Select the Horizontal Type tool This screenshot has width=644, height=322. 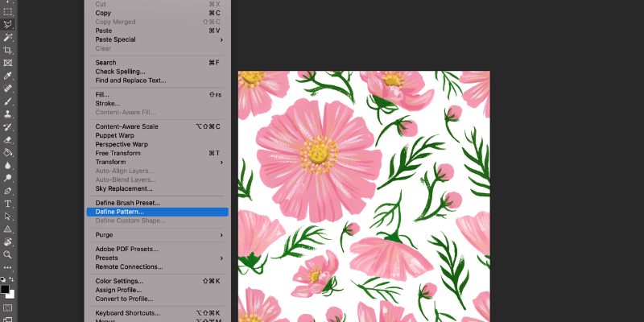(x=7, y=204)
